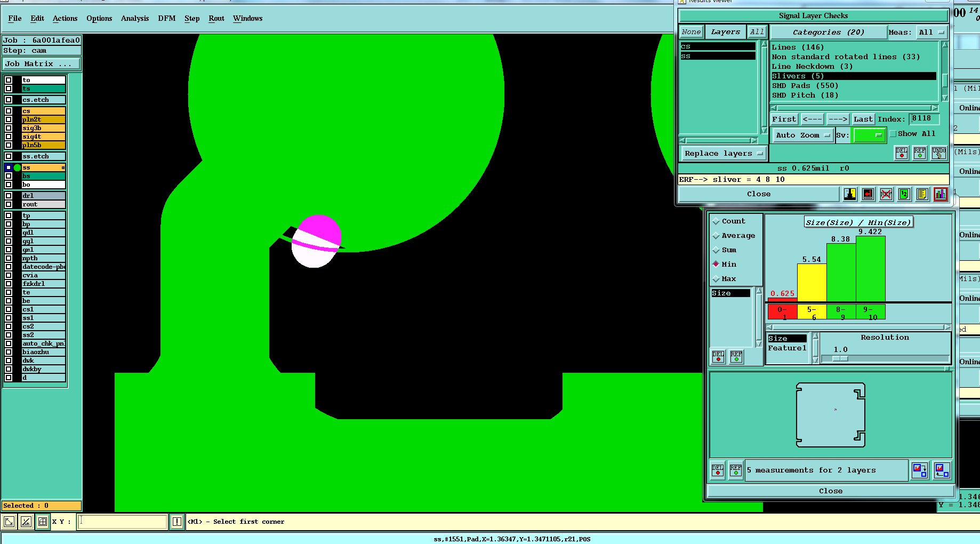This screenshot has height=544, width=980.
Task: Click the None layers button
Action: point(691,32)
